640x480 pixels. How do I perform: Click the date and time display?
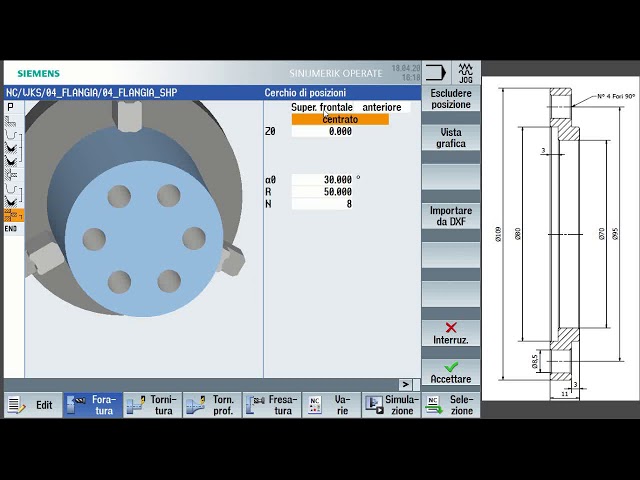(x=406, y=73)
